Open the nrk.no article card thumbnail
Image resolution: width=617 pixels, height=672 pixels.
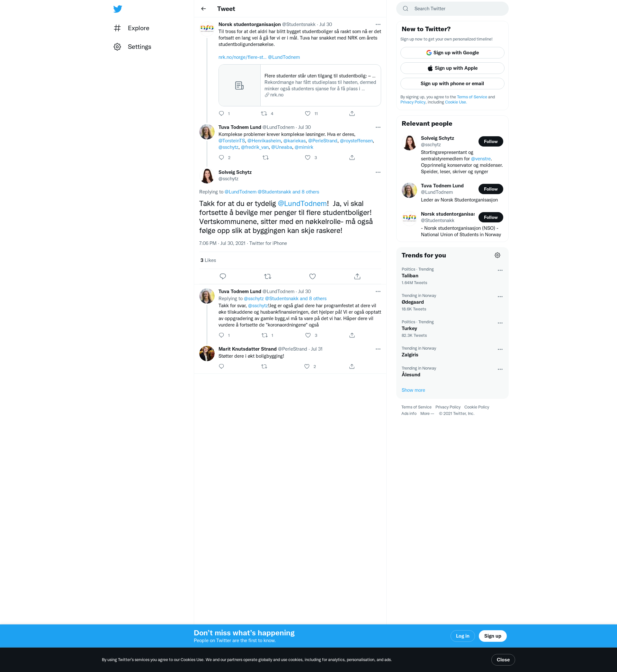coord(239,85)
